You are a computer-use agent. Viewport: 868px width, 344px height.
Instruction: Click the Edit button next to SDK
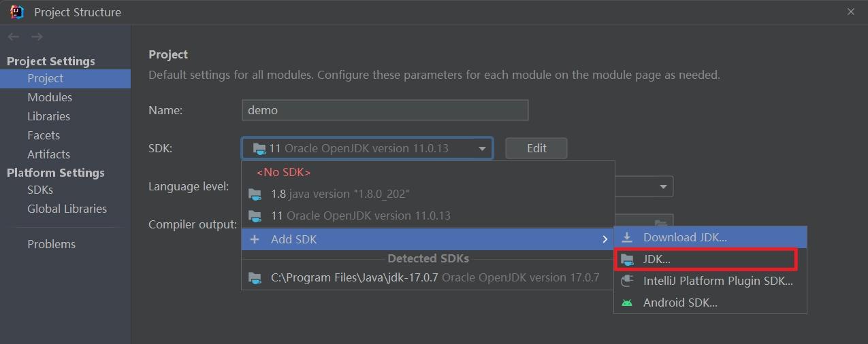point(536,148)
